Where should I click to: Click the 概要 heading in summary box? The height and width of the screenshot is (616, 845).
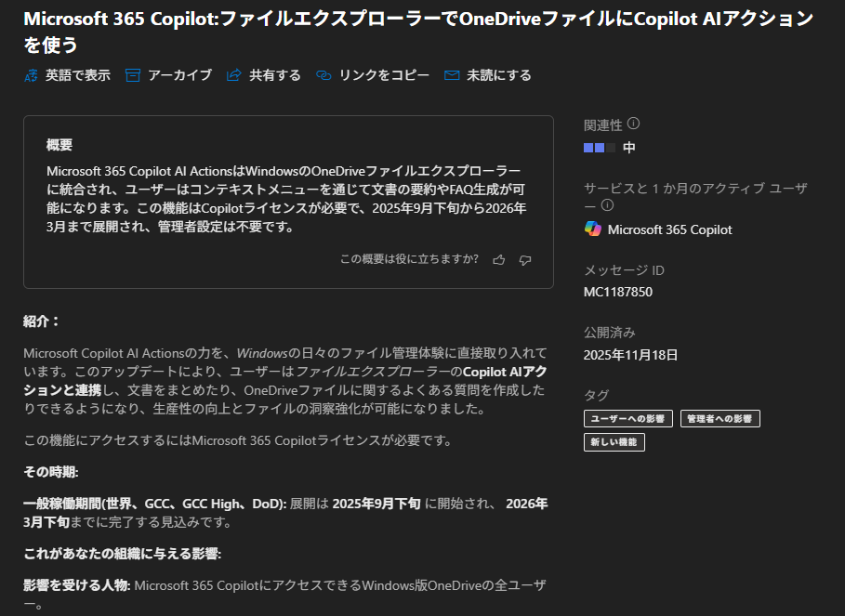click(x=59, y=145)
